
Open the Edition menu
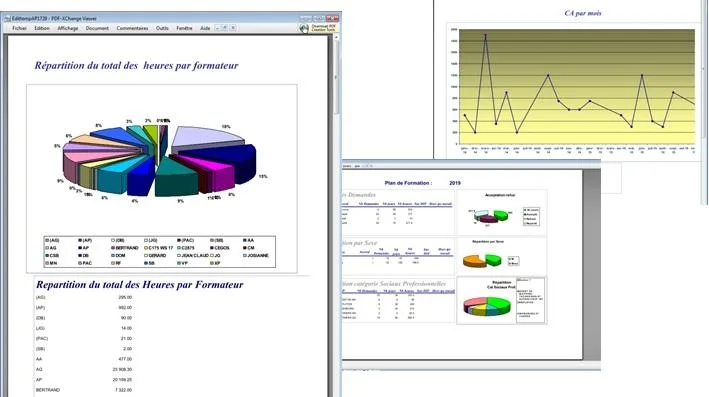[42, 28]
